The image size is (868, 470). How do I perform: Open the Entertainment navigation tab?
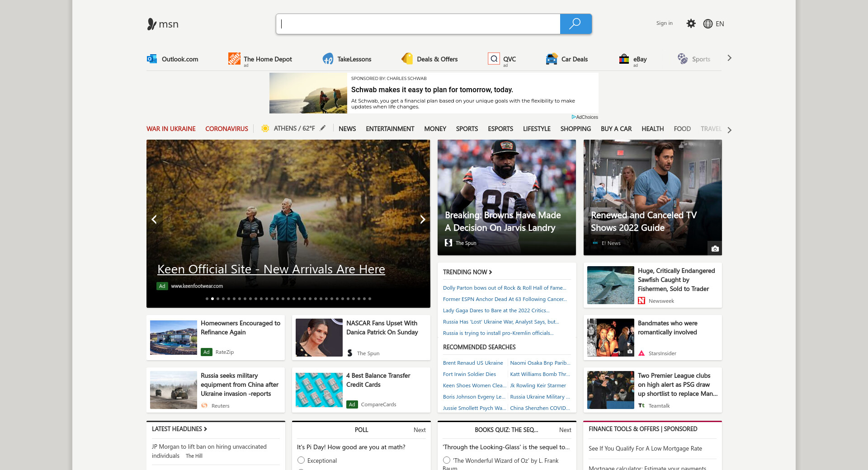click(390, 129)
